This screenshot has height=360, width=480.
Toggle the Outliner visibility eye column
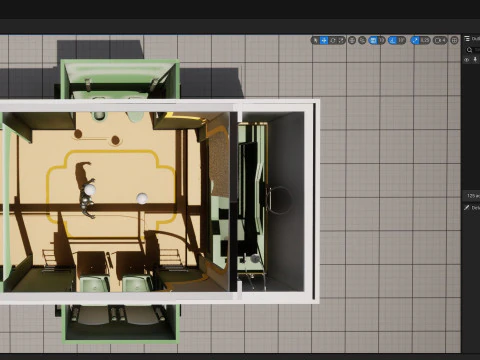467,60
